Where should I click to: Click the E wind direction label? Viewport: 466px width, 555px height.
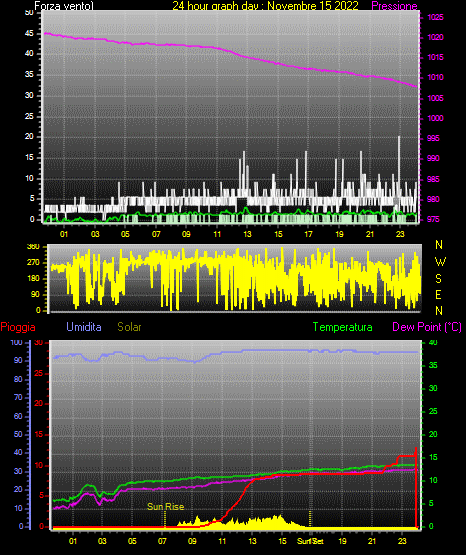pyautogui.click(x=438, y=295)
